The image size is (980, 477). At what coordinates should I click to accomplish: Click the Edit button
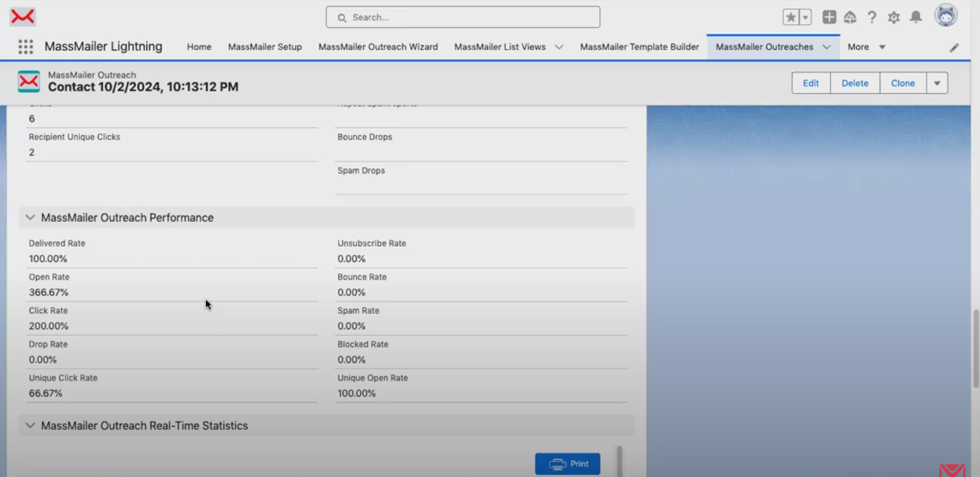point(811,83)
